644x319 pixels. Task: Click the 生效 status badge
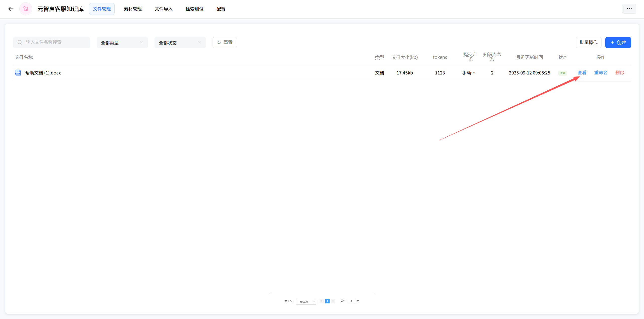(562, 73)
